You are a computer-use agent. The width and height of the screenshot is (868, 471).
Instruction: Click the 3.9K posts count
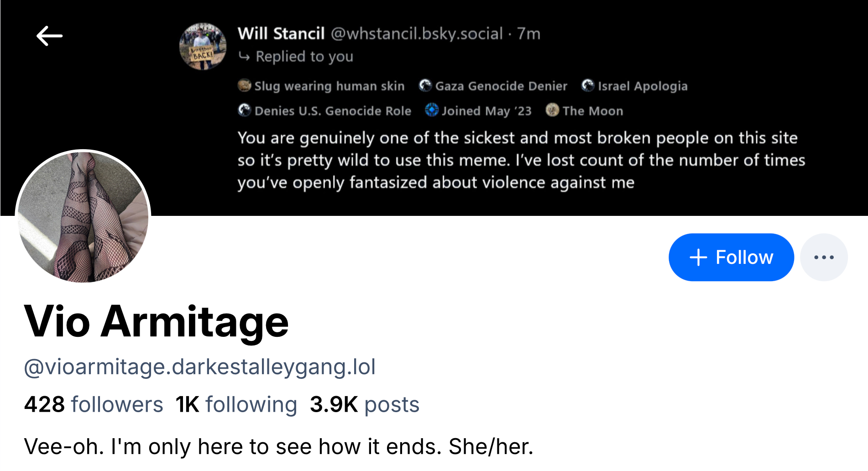pos(364,404)
